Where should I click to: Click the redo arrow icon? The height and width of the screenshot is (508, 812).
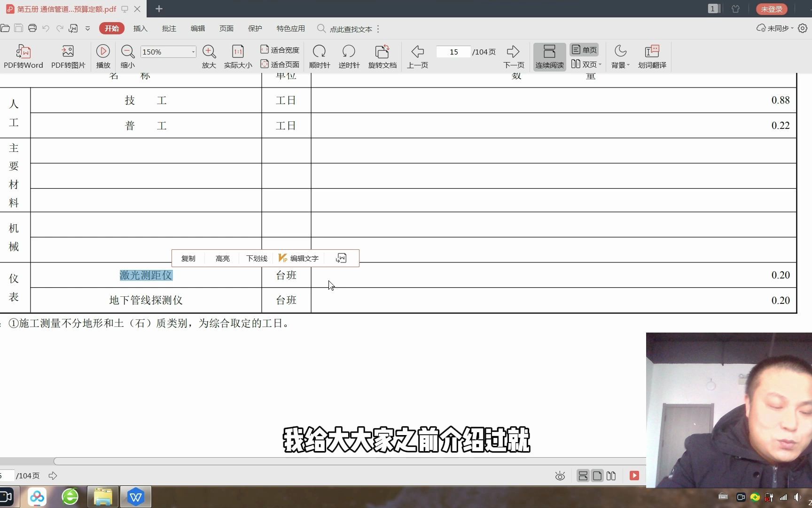[x=60, y=28]
